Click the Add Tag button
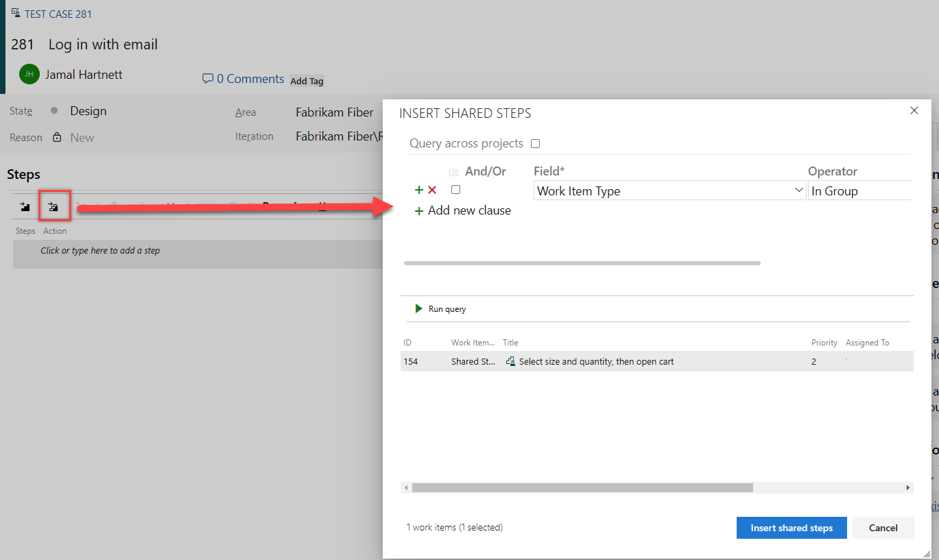The height and width of the screenshot is (560, 939). click(x=307, y=81)
